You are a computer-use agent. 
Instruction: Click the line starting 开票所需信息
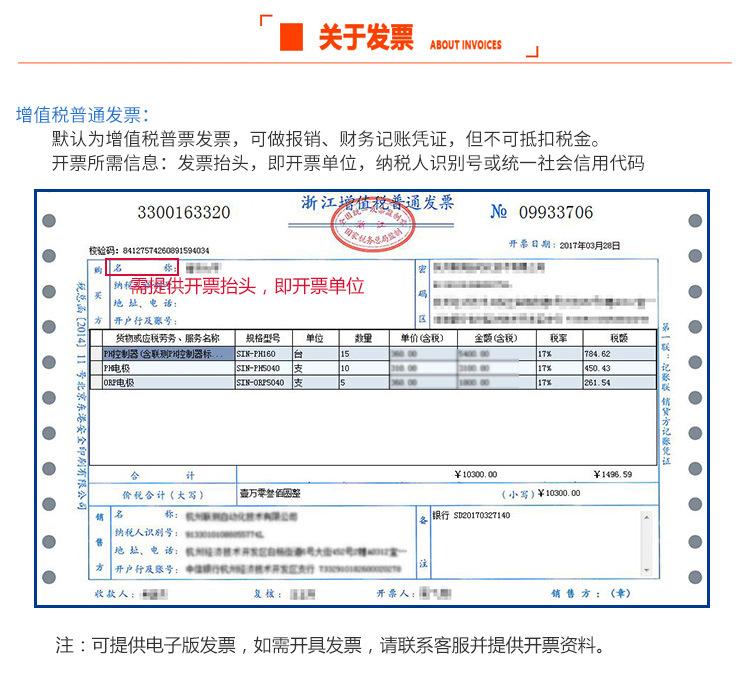coord(348,163)
